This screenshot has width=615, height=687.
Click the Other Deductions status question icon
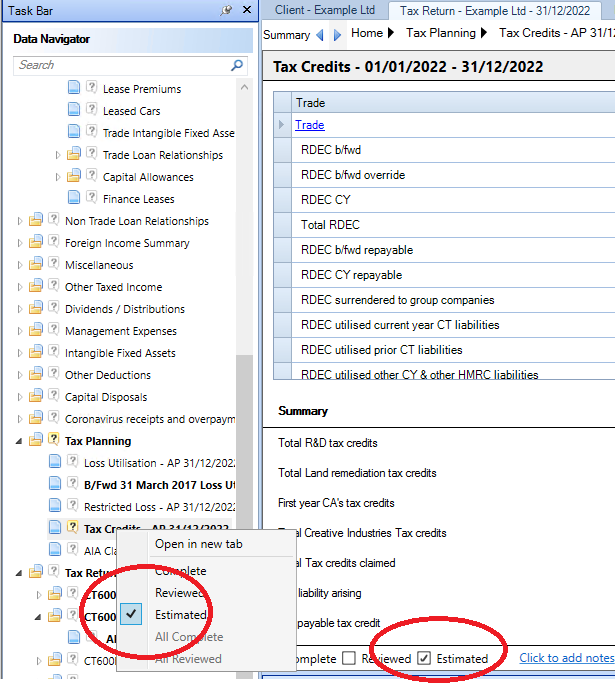(53, 373)
